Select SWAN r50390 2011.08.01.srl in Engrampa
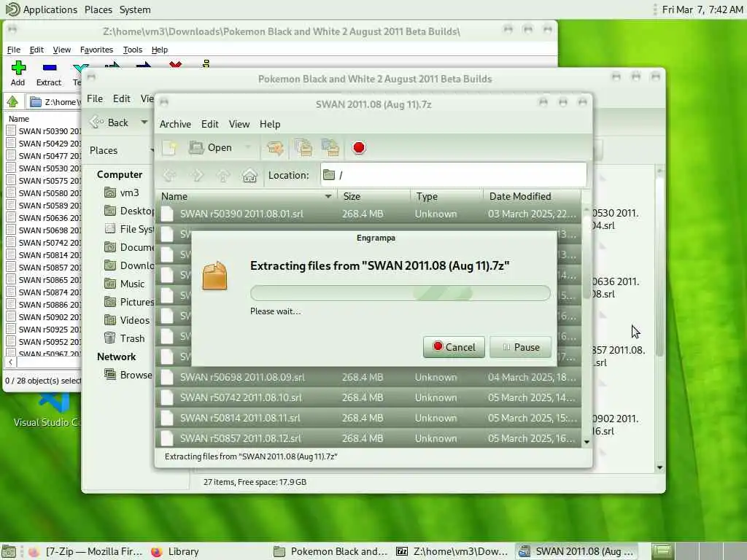The width and height of the screenshot is (747, 560). coord(368,214)
